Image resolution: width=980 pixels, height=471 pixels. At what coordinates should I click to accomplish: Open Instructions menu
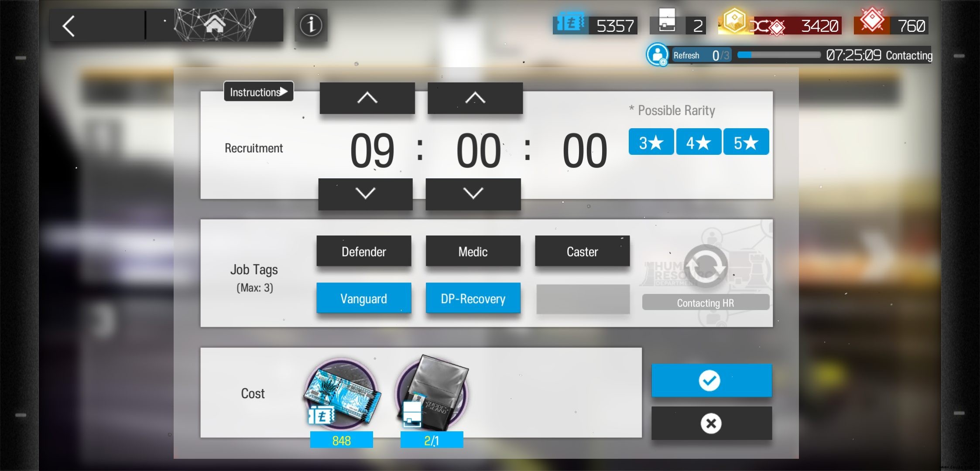click(258, 92)
